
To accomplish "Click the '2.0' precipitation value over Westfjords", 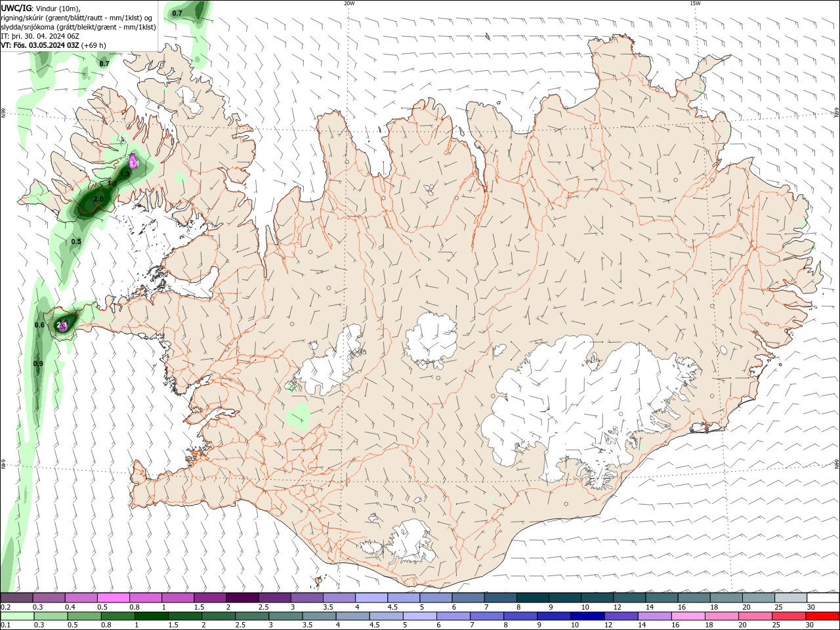I will pos(98,199).
